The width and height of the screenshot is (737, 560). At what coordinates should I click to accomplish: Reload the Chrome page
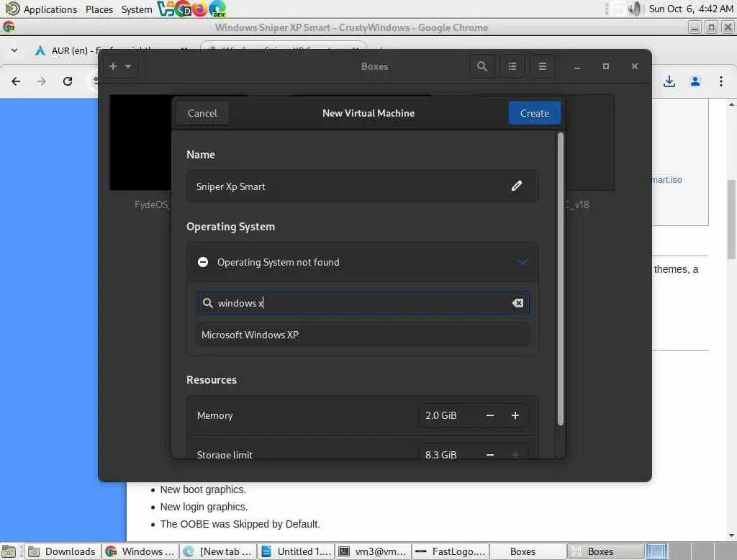click(68, 81)
